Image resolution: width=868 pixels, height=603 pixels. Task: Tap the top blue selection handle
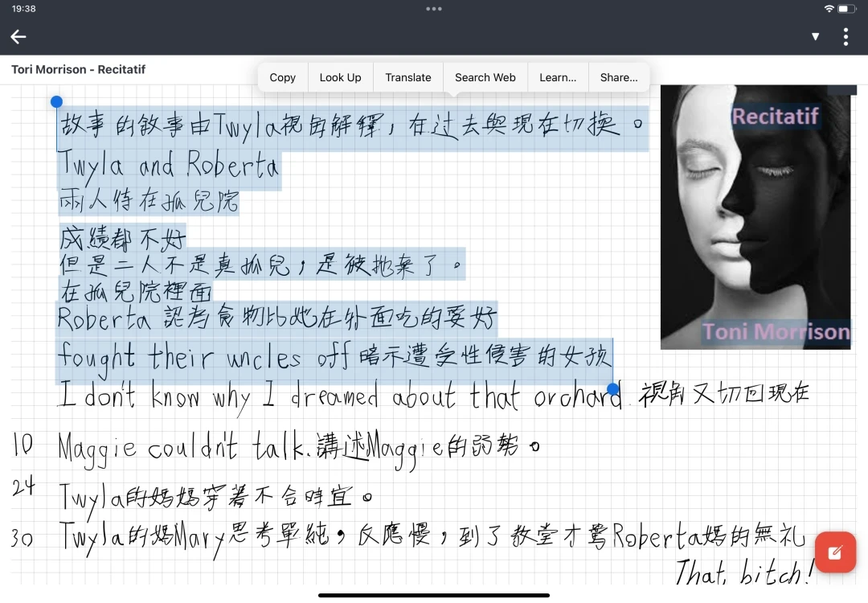[x=56, y=101]
